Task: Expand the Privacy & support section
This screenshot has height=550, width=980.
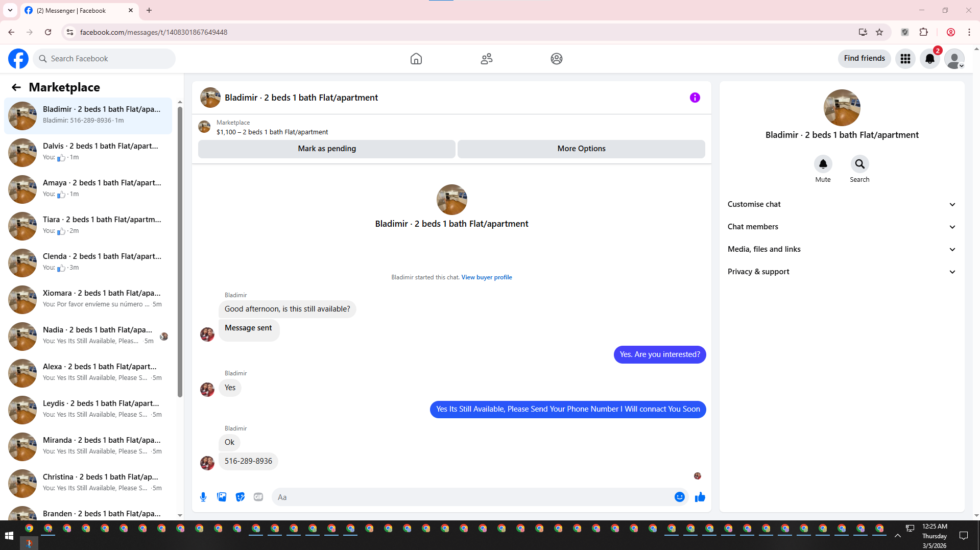Action: point(842,272)
